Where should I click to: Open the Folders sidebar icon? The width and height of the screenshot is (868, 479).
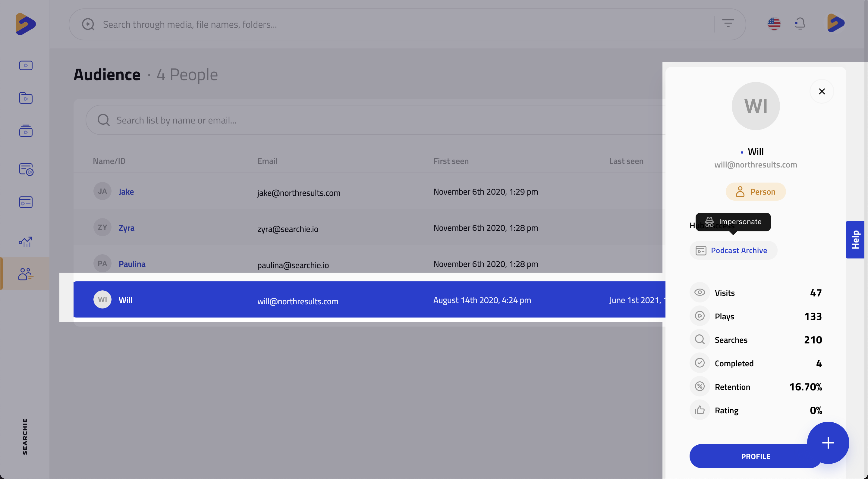pyautogui.click(x=26, y=98)
